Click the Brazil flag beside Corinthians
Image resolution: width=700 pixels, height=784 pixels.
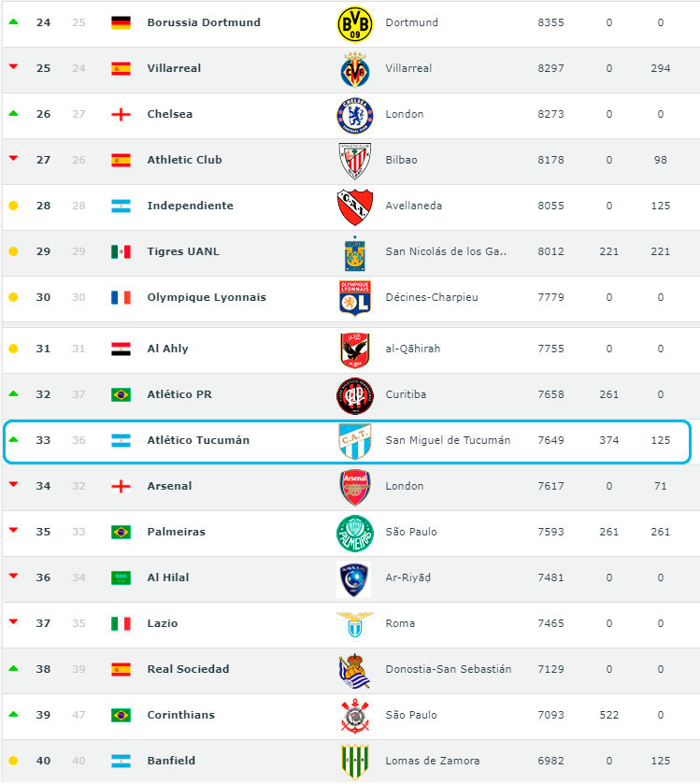tap(121, 716)
